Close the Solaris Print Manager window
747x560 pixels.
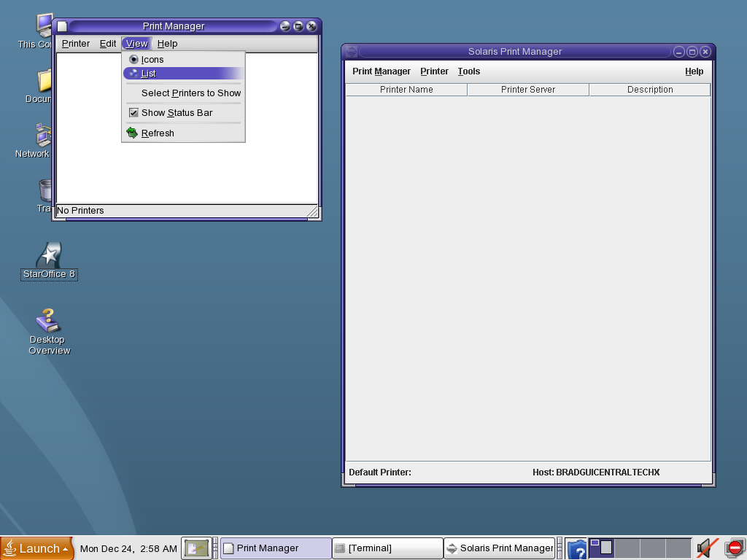click(x=705, y=52)
